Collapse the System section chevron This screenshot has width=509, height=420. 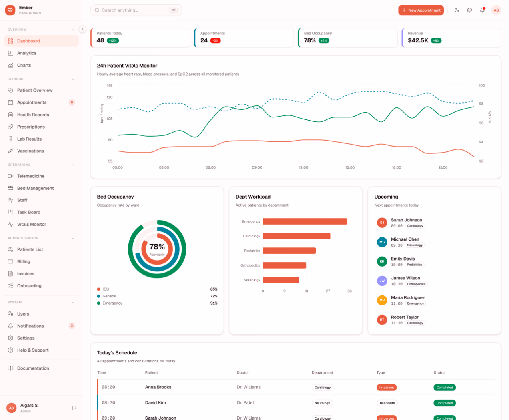tap(73, 302)
